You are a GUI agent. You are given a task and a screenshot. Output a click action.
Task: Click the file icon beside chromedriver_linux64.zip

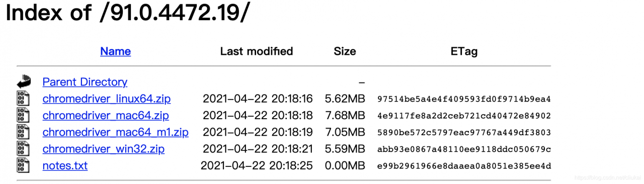pyautogui.click(x=23, y=99)
